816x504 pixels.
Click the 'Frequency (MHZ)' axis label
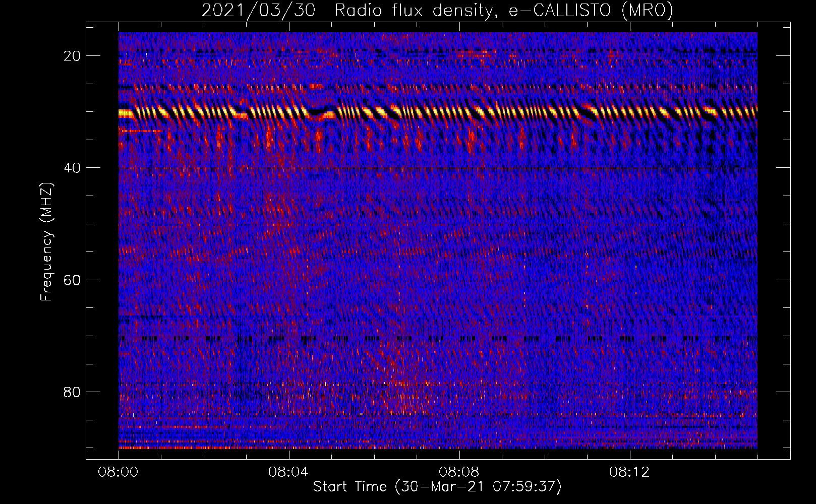(x=46, y=242)
